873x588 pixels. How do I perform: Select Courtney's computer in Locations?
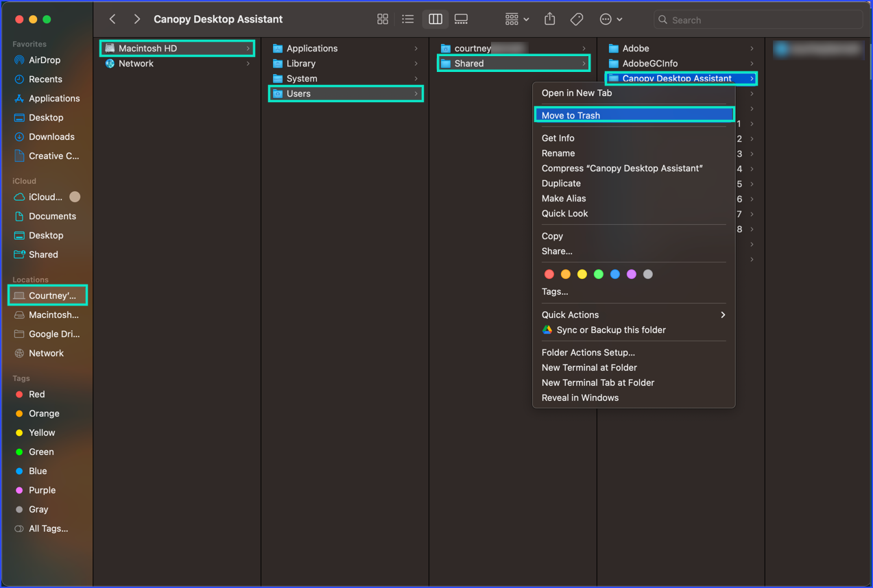click(47, 296)
